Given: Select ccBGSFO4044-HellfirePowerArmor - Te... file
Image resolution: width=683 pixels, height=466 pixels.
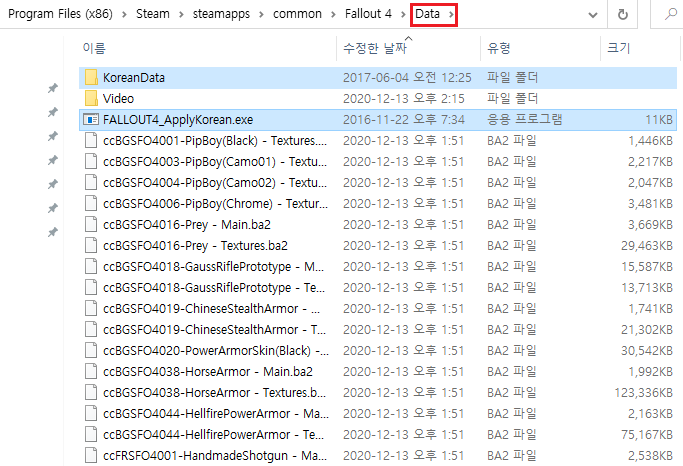Looking at the screenshot, I should pyautogui.click(x=213, y=435).
